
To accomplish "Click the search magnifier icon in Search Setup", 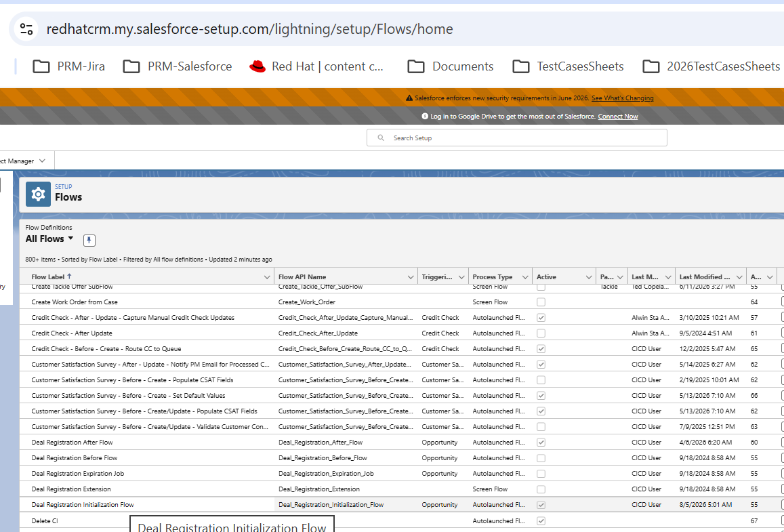I will click(381, 138).
